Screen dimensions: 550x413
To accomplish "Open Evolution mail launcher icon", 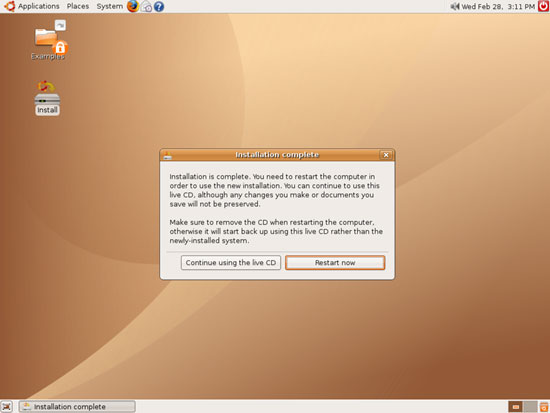I will pos(146,7).
